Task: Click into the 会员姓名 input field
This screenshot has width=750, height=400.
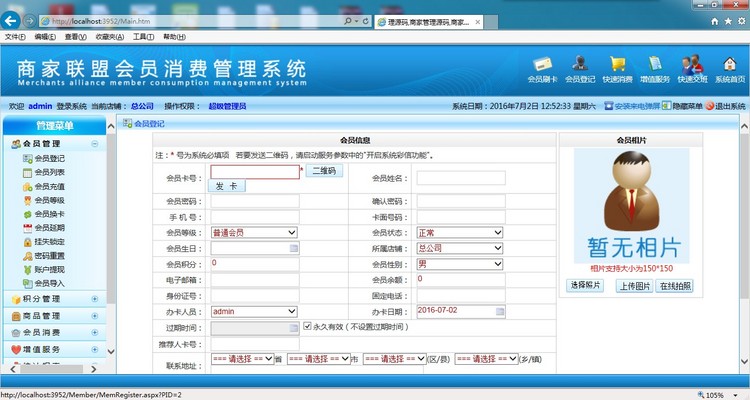Action: pyautogui.click(x=461, y=178)
